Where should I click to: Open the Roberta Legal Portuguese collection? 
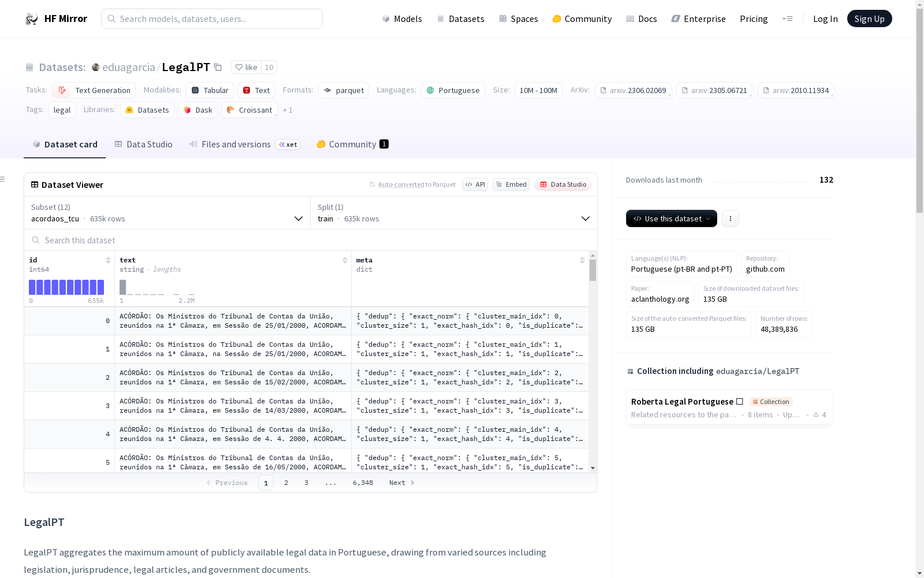pos(729,407)
